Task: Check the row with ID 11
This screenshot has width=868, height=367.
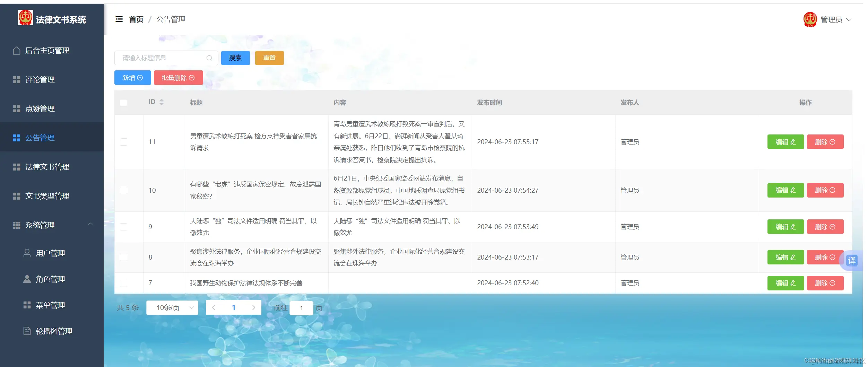Action: 123,142
